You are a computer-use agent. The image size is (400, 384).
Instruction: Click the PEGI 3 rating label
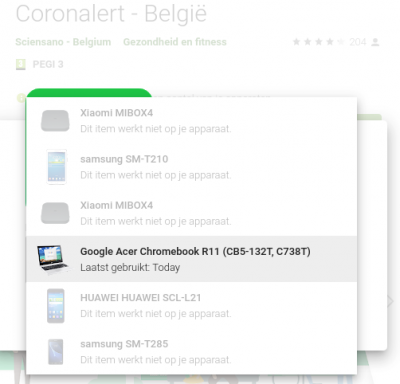tap(48, 64)
